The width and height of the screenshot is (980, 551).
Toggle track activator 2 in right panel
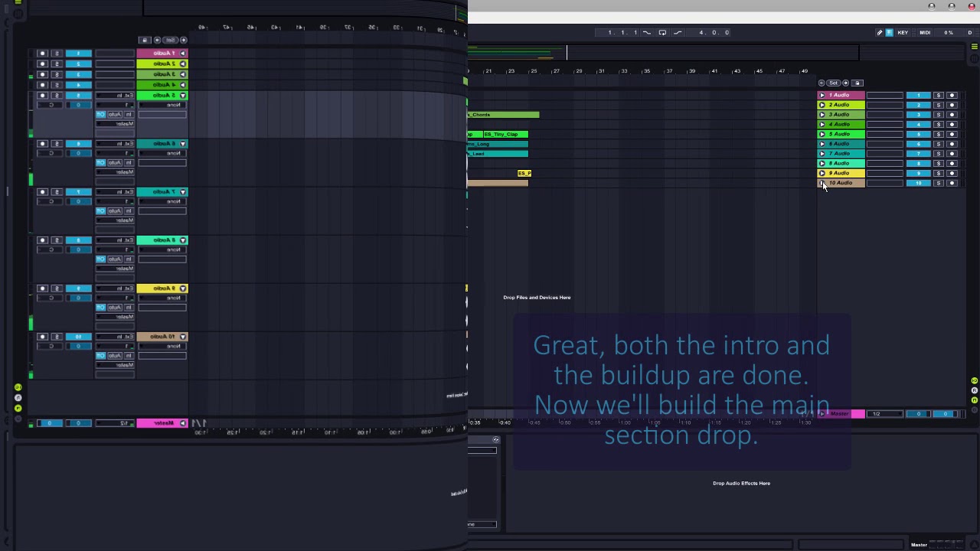(x=918, y=105)
